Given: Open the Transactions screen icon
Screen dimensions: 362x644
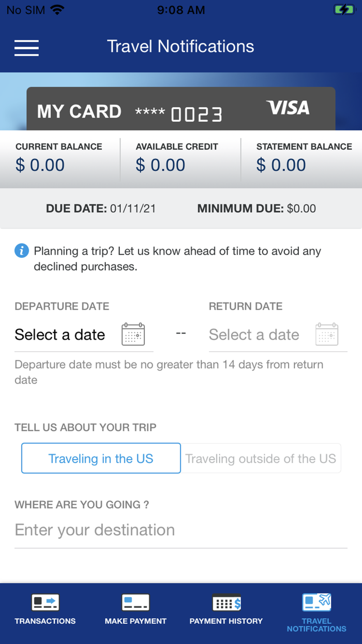Looking at the screenshot, I should (x=45, y=602).
